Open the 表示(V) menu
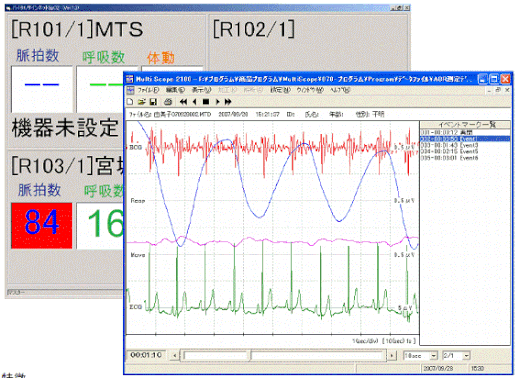The width and height of the screenshot is (520, 378). coord(201,90)
